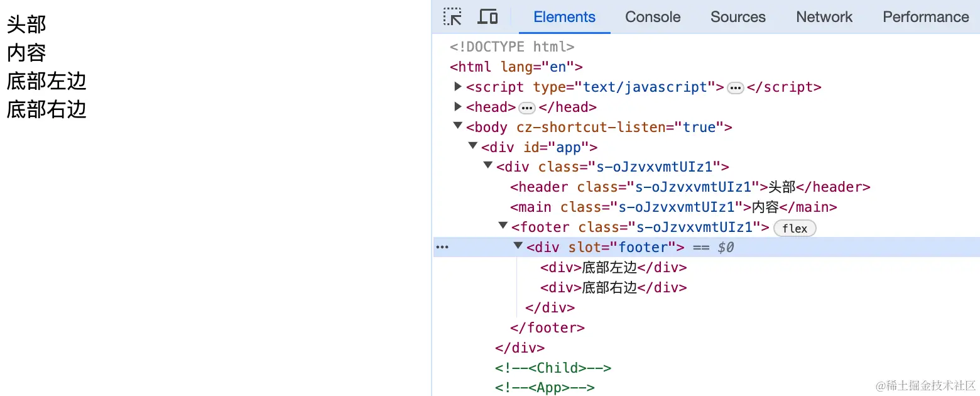Click the ellipsis badge inside head tag
The width and height of the screenshot is (980, 396).
click(527, 108)
